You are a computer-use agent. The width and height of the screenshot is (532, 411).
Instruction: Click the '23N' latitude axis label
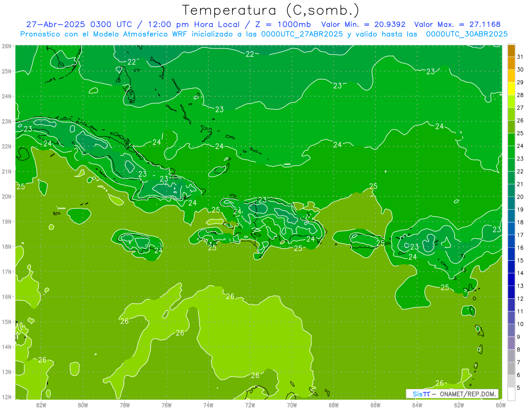[x=7, y=121]
